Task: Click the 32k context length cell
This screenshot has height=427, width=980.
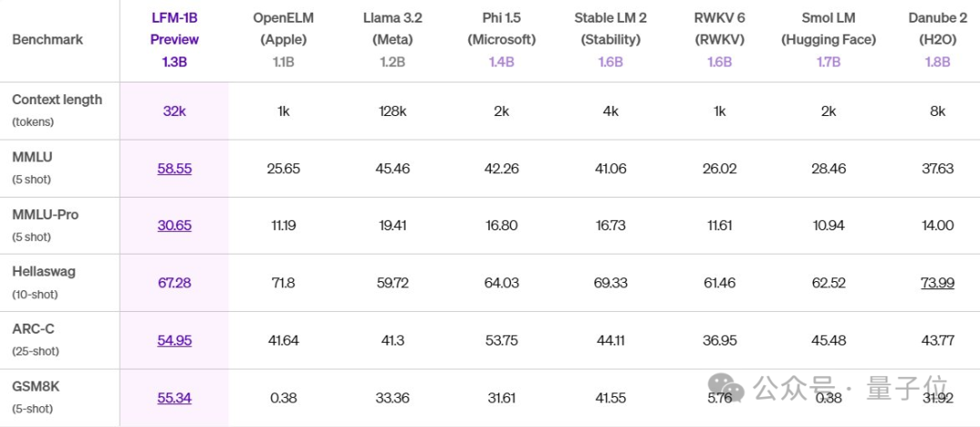Action: pos(174,112)
